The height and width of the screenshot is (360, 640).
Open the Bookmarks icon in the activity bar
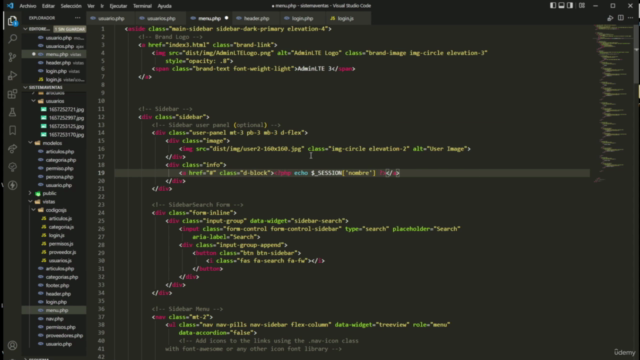pyautogui.click(x=12, y=130)
